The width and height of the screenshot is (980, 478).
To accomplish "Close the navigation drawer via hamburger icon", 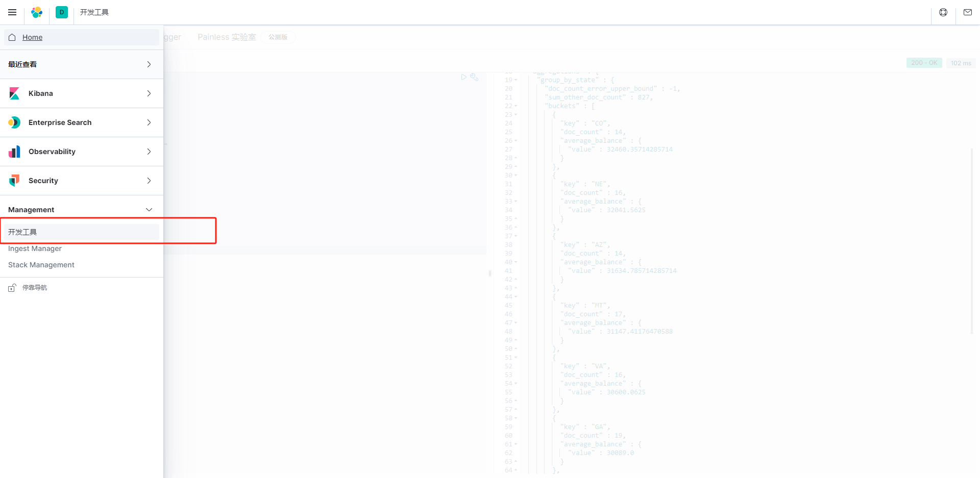I will 12,12.
